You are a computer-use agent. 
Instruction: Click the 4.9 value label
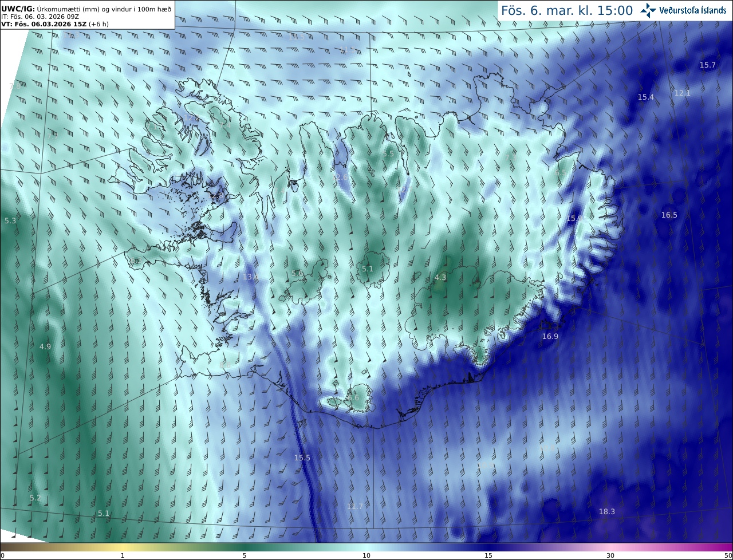(45, 347)
